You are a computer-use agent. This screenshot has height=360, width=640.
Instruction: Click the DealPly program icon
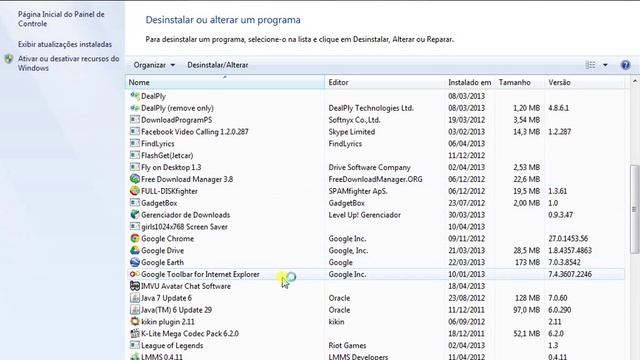[x=135, y=96]
